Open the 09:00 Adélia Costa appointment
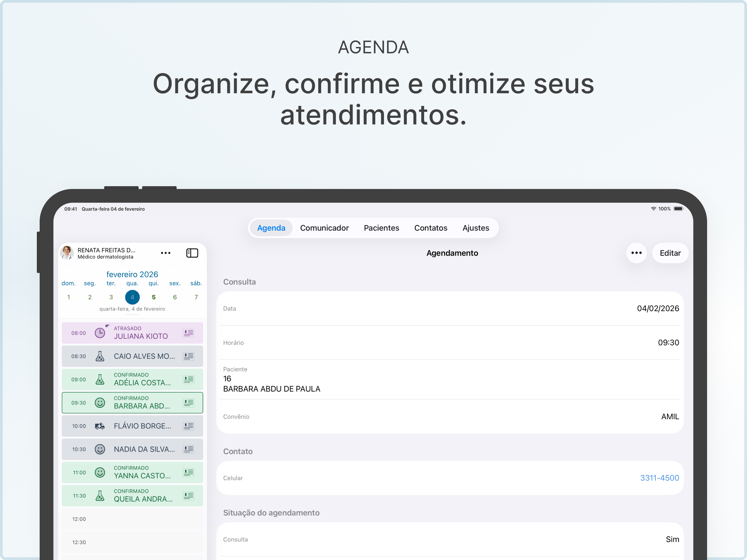The height and width of the screenshot is (560, 747). click(x=132, y=380)
